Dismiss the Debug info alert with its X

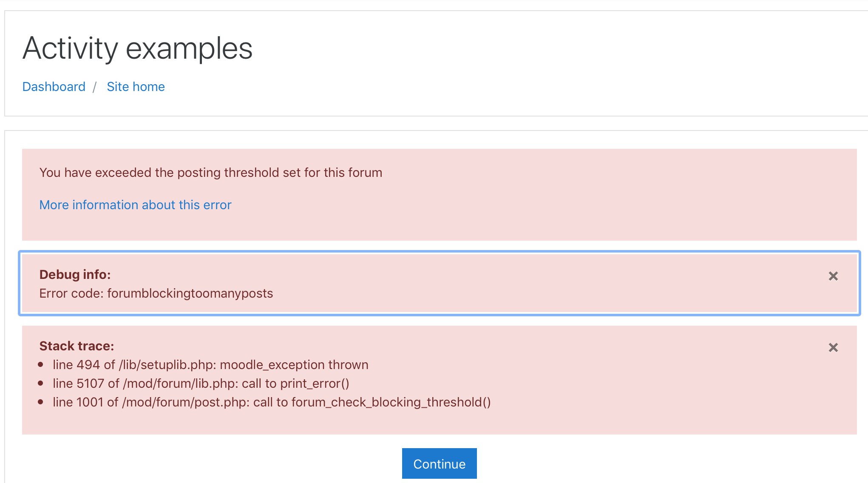click(x=833, y=276)
